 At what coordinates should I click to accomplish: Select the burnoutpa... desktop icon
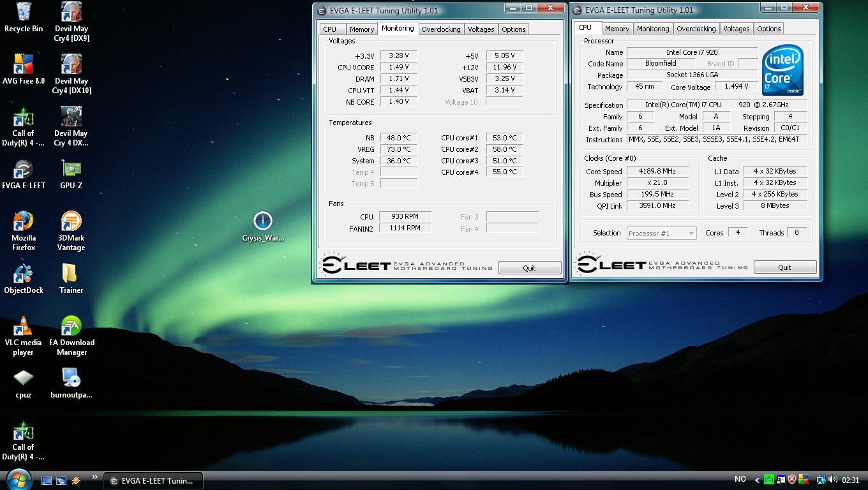click(71, 383)
